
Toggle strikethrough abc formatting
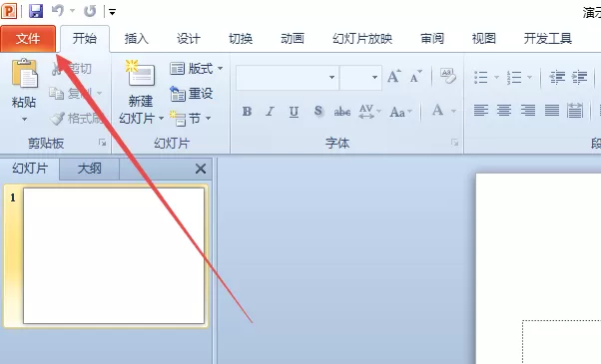point(342,112)
